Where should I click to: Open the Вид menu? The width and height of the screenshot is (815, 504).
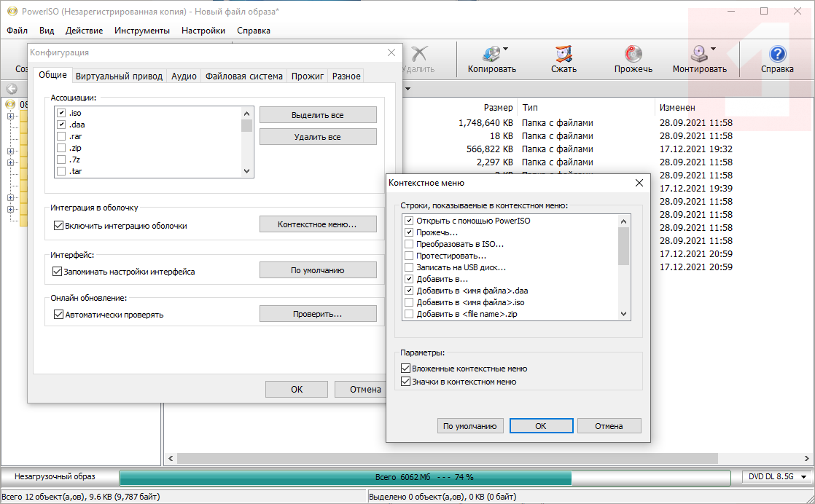pos(47,31)
